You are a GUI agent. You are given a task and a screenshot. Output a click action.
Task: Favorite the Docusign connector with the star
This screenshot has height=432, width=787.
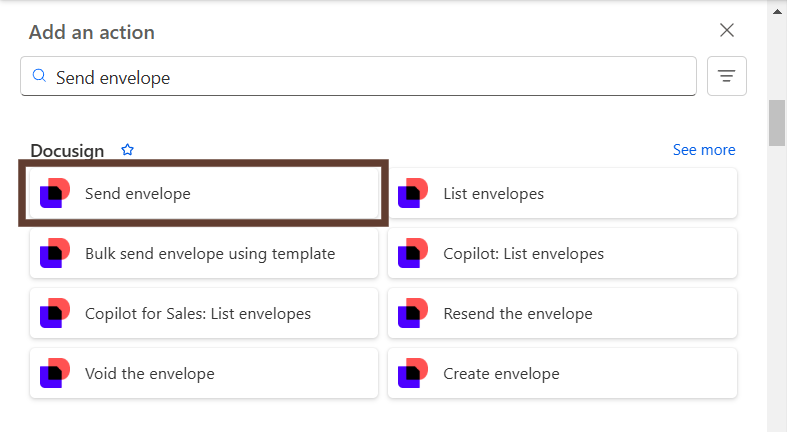[127, 150]
